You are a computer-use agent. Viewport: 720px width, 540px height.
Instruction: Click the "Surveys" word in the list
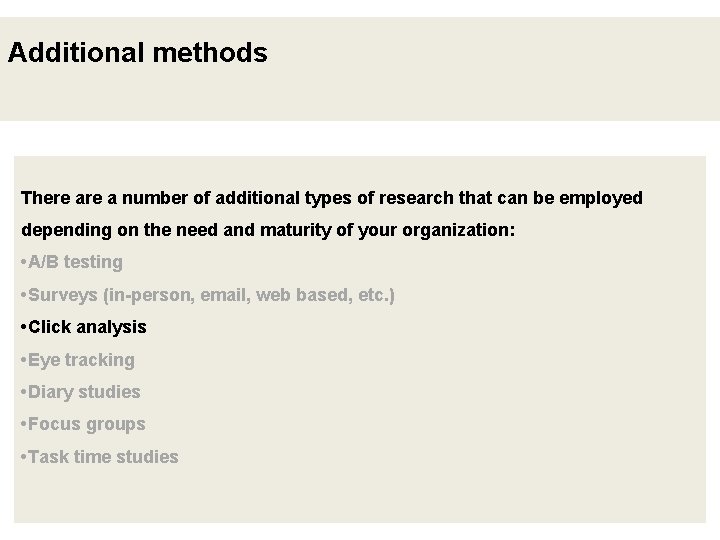coord(63,295)
